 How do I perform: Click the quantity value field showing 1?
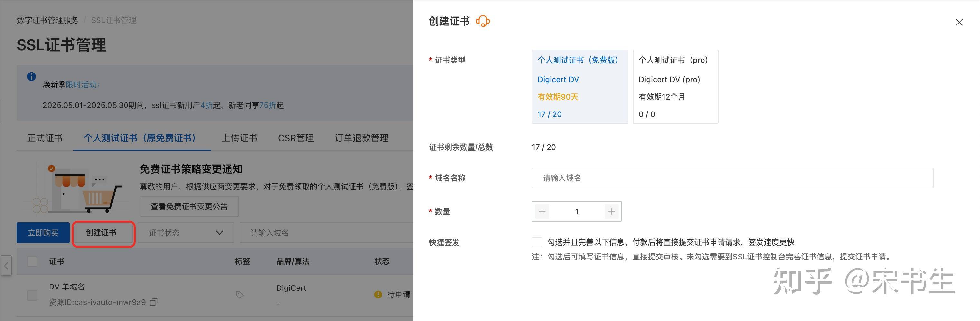pos(577,211)
